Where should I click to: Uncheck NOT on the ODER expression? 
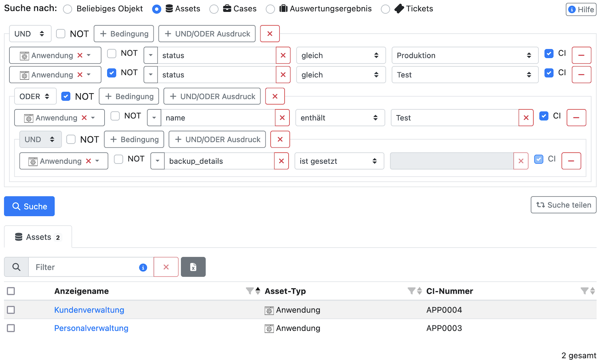click(x=66, y=96)
